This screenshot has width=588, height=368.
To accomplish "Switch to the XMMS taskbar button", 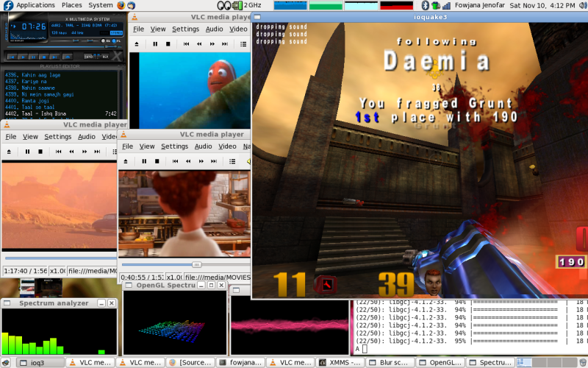I will point(340,363).
